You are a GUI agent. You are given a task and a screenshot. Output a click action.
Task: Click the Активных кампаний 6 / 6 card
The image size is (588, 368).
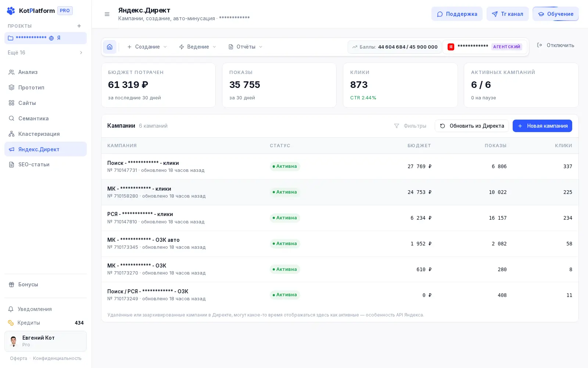[521, 85]
